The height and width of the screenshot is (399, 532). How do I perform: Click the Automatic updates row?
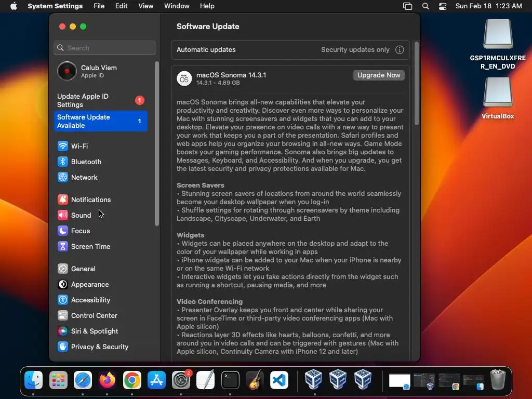pos(290,50)
